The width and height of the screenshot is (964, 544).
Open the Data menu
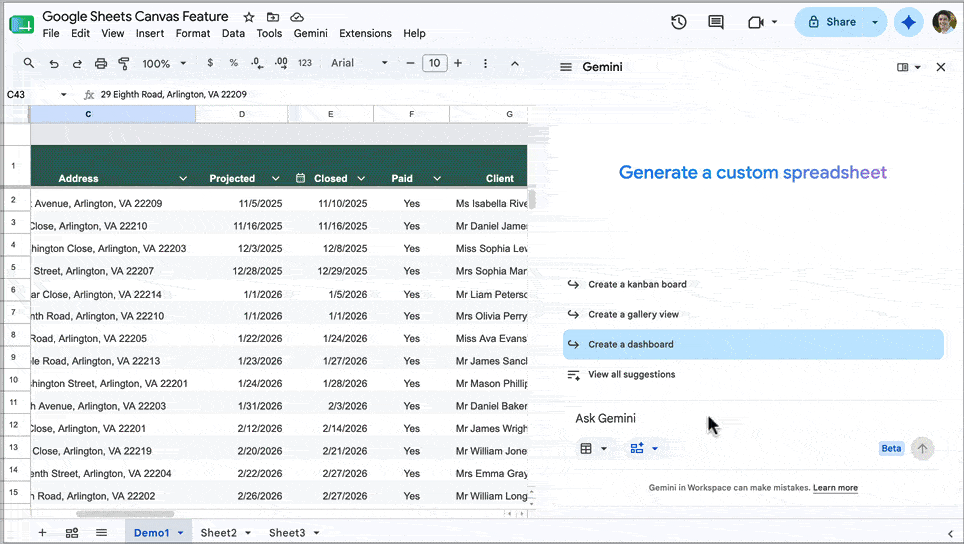(x=234, y=33)
